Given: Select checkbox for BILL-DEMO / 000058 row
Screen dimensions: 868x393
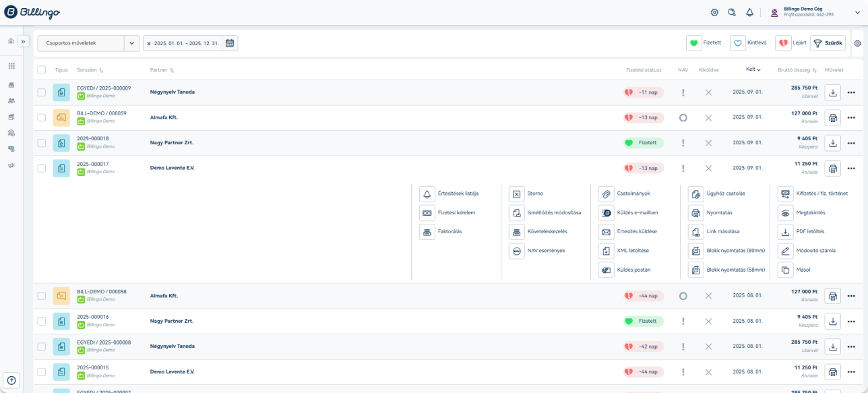Looking at the screenshot, I should click(42, 296).
